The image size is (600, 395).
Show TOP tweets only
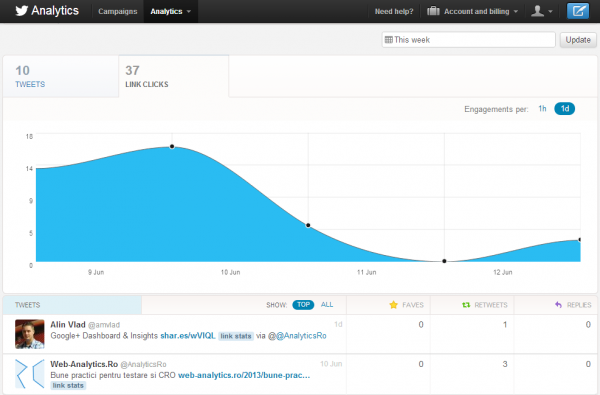click(303, 305)
